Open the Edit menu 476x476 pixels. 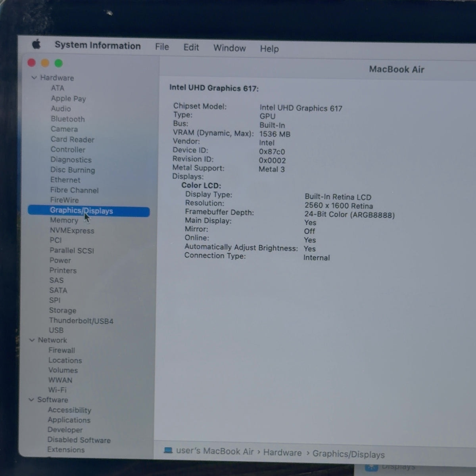click(x=191, y=48)
